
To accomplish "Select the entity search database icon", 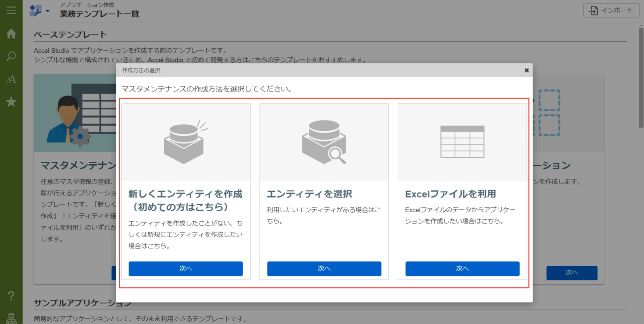I will pos(324,142).
